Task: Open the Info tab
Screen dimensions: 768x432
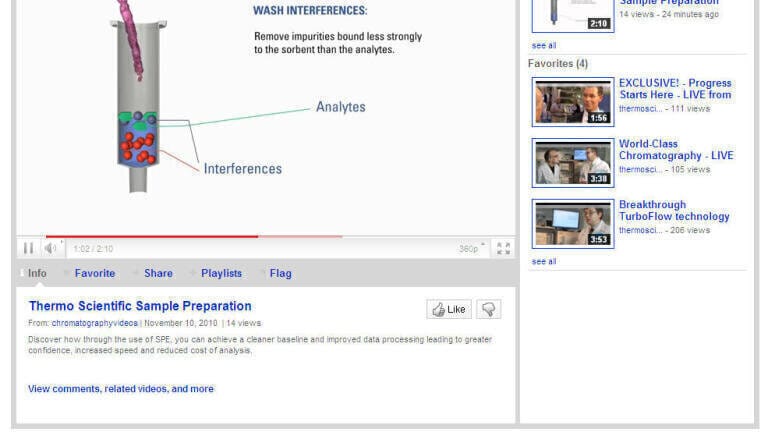Action: (37, 273)
